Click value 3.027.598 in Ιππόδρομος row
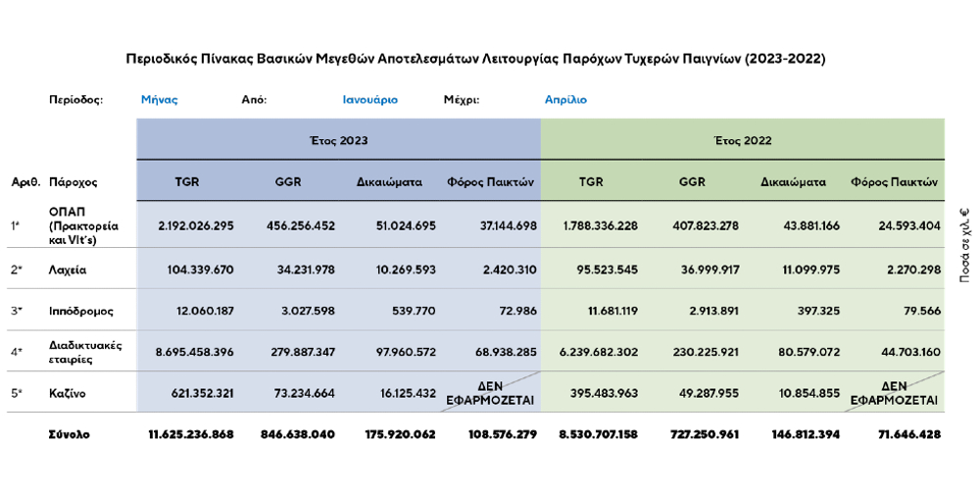This screenshot has width=980, height=490. 310,311
